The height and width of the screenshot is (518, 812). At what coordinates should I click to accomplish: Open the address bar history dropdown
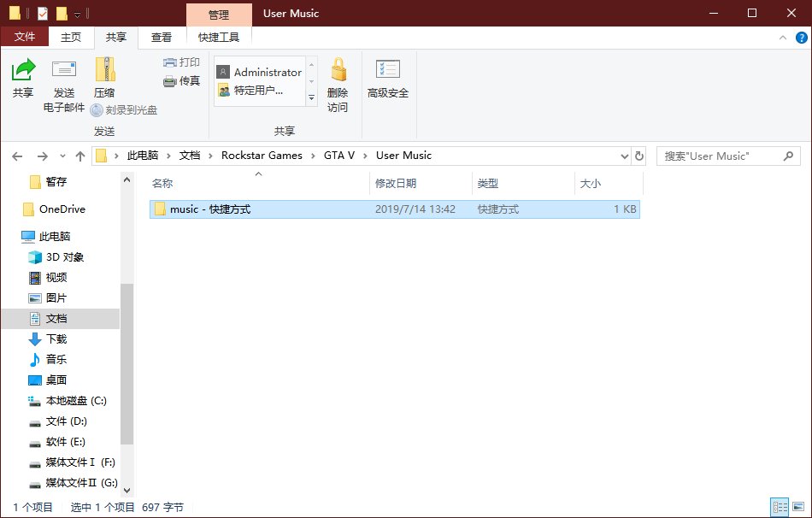tap(624, 156)
